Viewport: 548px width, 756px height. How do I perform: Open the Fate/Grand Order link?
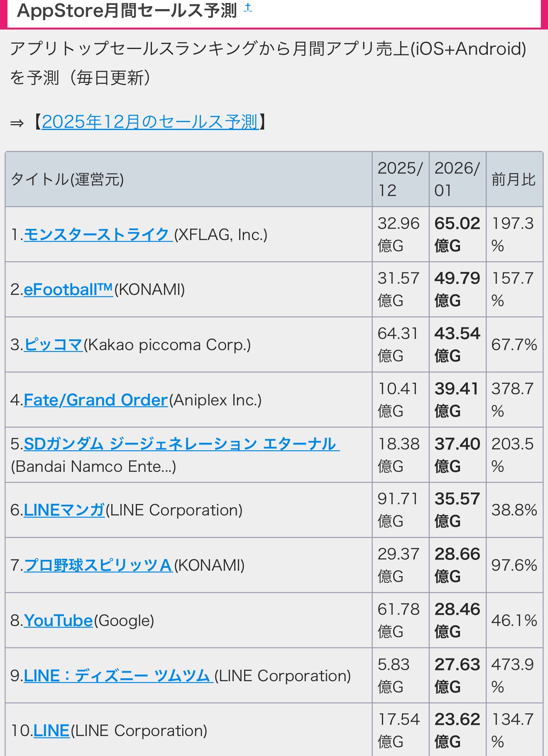(96, 400)
